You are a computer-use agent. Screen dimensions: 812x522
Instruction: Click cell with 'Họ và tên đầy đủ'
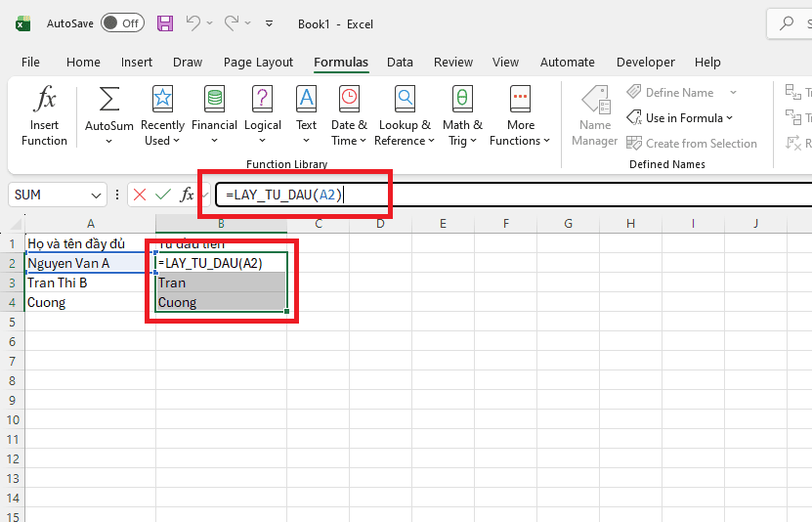90,243
